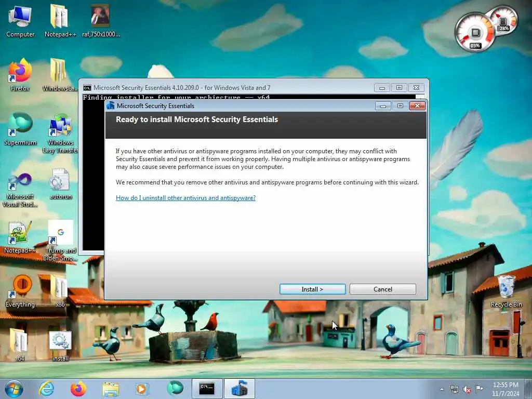Close the Microsoft Security Essentials dialog
The width and height of the screenshot is (532, 399).
pyautogui.click(x=417, y=106)
